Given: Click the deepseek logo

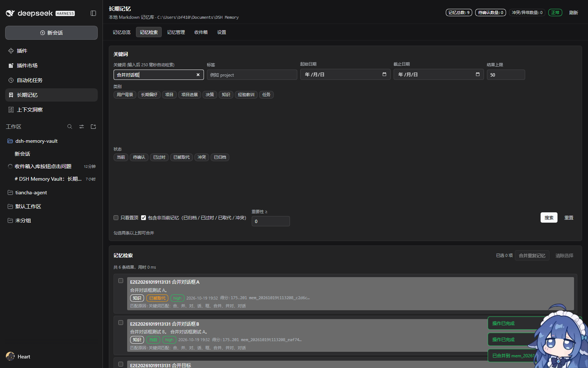Looking at the screenshot, I should (x=40, y=13).
